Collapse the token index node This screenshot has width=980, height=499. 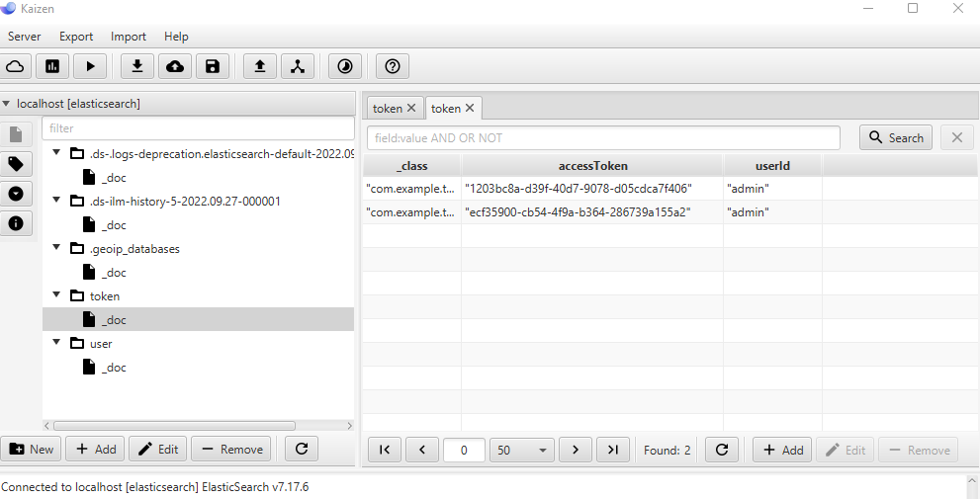pos(57,295)
